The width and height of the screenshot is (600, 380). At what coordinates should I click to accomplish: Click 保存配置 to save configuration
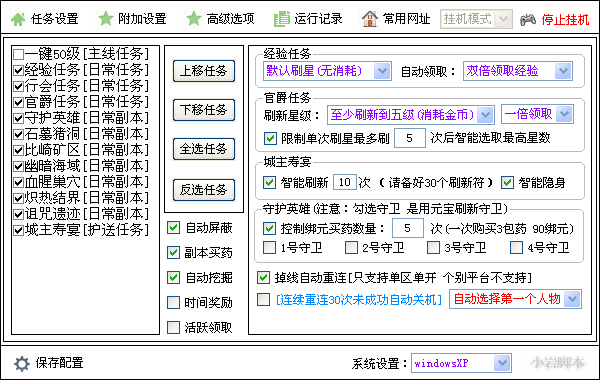click(x=60, y=363)
